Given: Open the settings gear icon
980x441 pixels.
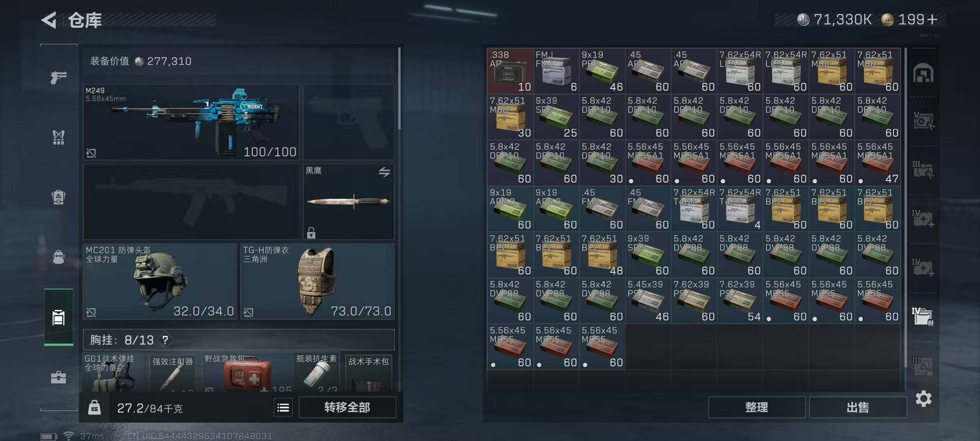Looking at the screenshot, I should tap(923, 399).
